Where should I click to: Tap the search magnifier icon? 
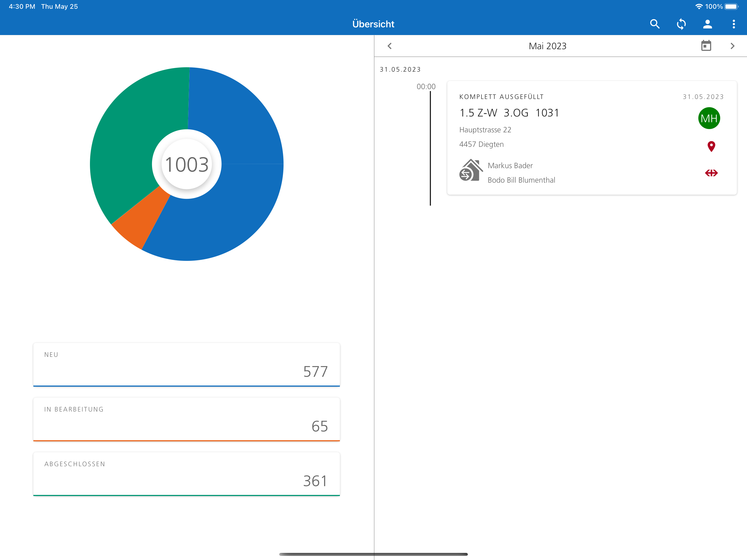[655, 24]
